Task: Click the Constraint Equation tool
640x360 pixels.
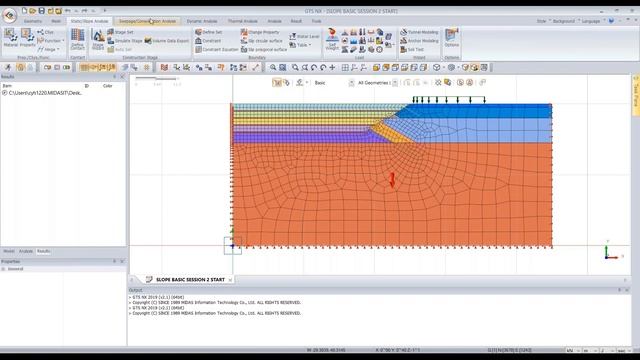Action: tap(216, 49)
